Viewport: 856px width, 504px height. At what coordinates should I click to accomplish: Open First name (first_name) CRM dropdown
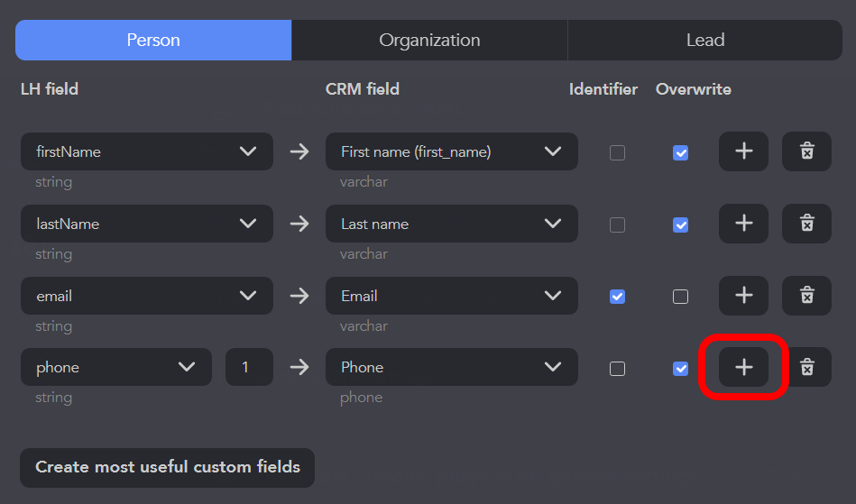coord(452,151)
